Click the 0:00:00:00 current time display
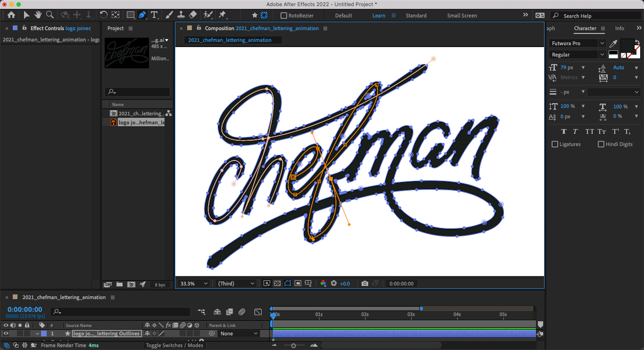 [x=25, y=309]
